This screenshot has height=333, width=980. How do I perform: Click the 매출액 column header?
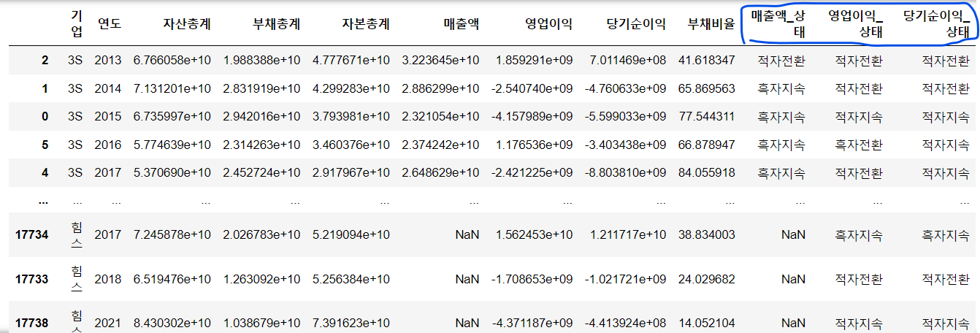coord(462,23)
